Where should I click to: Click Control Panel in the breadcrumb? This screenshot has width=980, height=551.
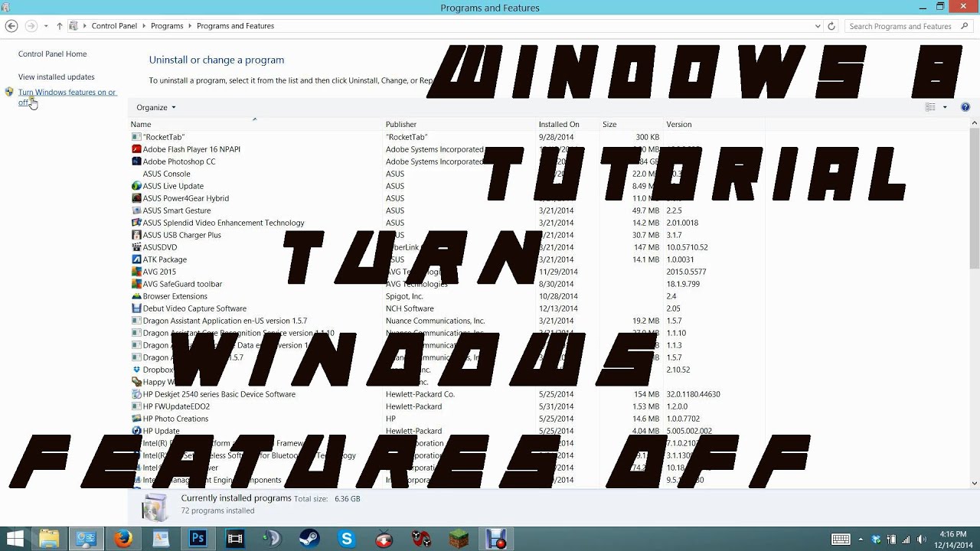coord(114,26)
